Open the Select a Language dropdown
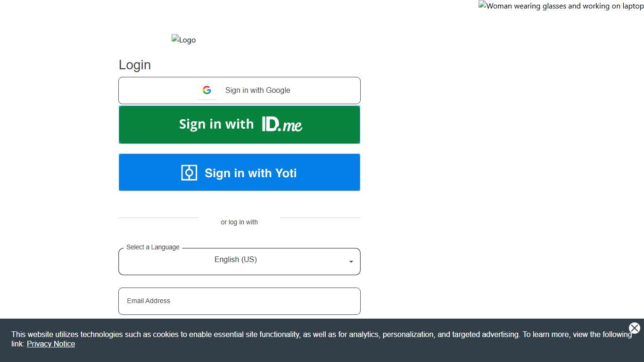 [239, 261]
